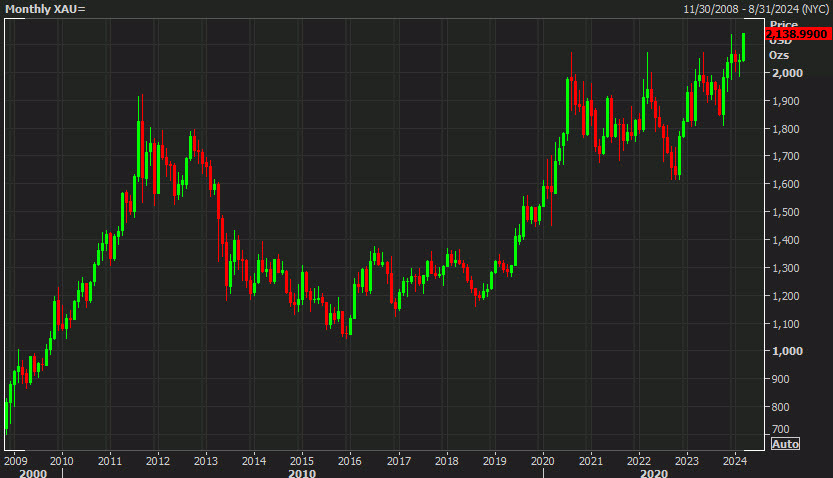The image size is (833, 478).
Task: Select the 2016 year label
Action: pyautogui.click(x=350, y=461)
